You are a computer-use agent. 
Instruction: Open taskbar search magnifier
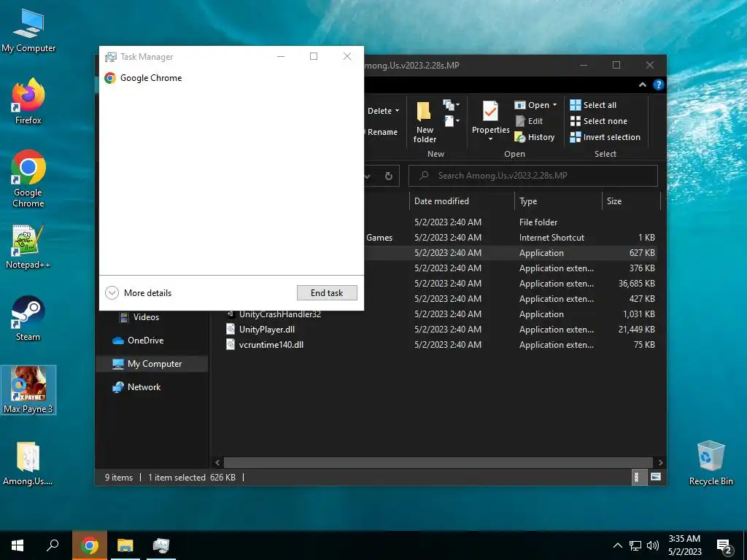coord(53,545)
